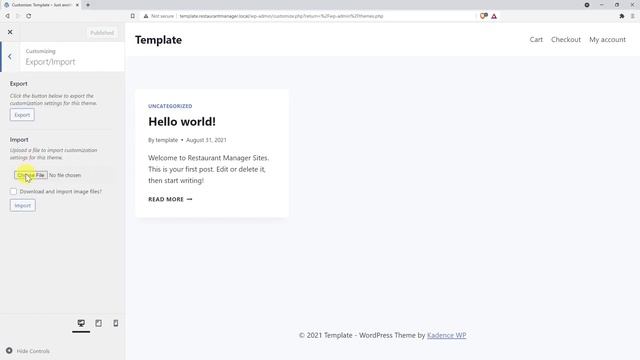
Task: Switch to tablet preview mode
Action: tap(98, 323)
